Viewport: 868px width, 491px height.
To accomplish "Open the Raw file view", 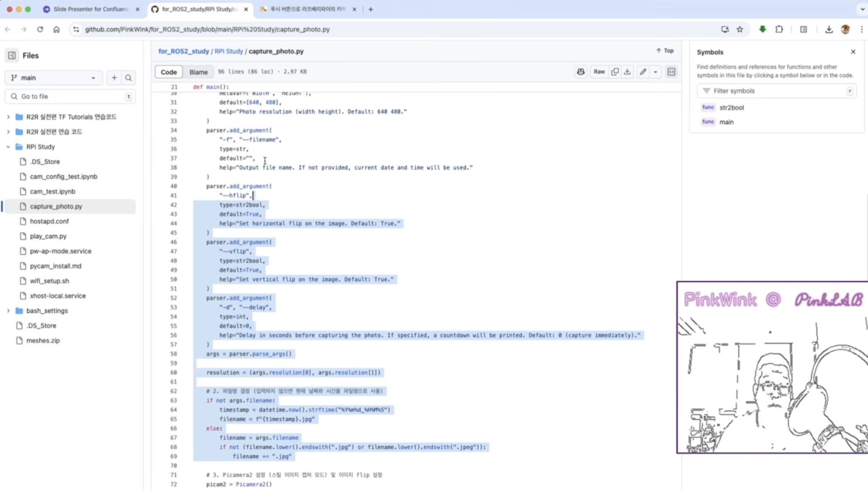I will point(599,72).
